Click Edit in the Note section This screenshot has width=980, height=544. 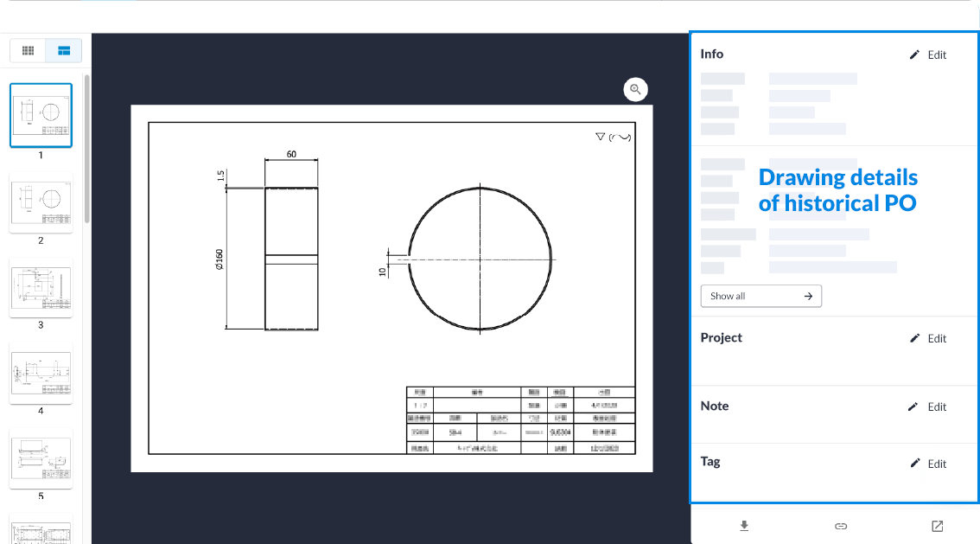pyautogui.click(x=937, y=407)
